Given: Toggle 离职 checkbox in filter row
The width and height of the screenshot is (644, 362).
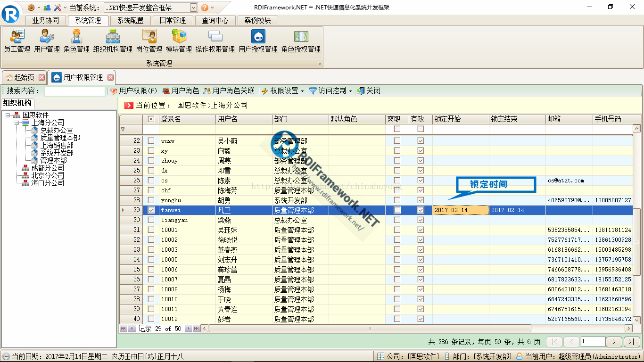Looking at the screenshot, I should pos(397,129).
